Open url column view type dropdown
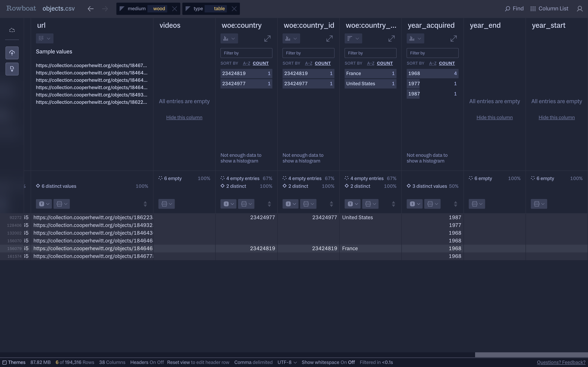The image size is (588, 367). 45,39
